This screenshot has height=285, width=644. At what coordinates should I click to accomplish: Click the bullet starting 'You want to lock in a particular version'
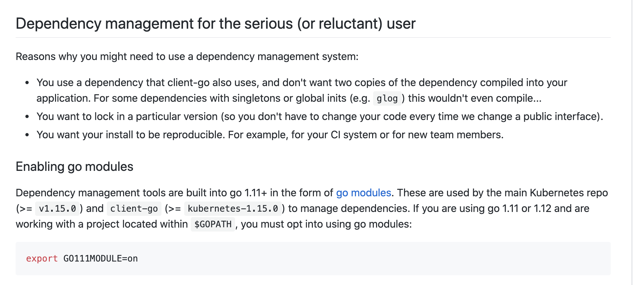320,117
